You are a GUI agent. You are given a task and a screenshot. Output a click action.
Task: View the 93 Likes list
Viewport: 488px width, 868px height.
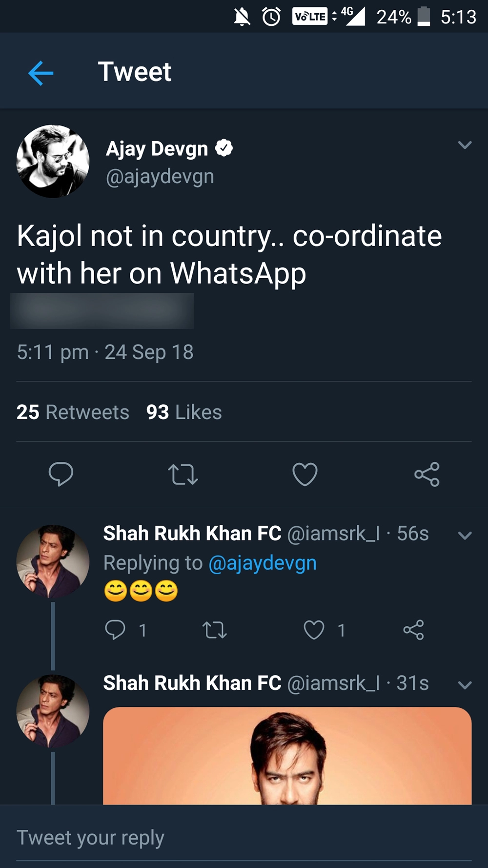pyautogui.click(x=184, y=412)
